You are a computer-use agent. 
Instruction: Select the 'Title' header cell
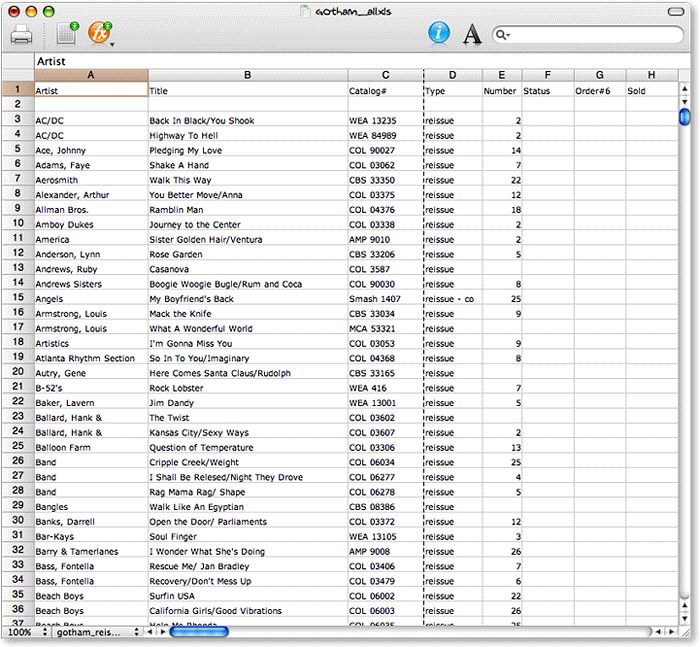248,91
